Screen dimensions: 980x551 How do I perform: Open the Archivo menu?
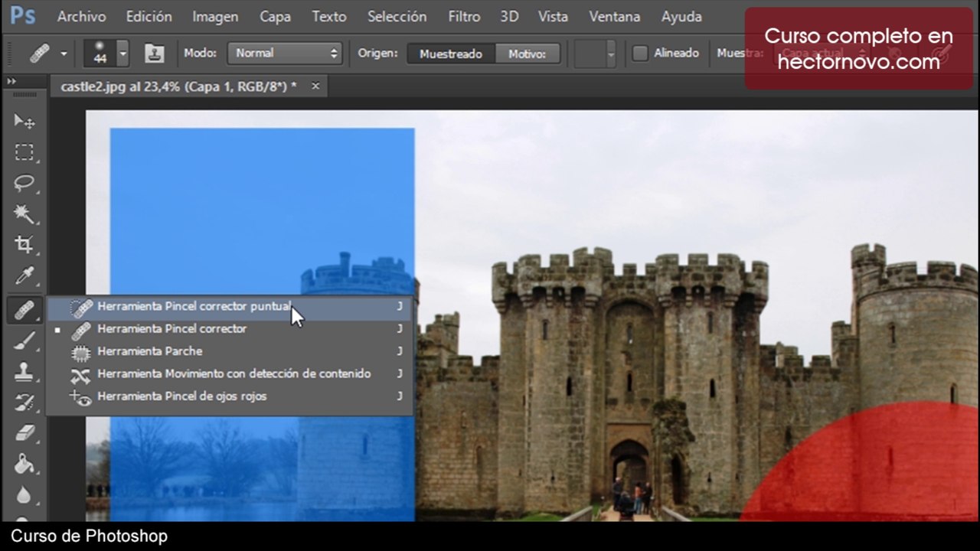pyautogui.click(x=81, y=16)
